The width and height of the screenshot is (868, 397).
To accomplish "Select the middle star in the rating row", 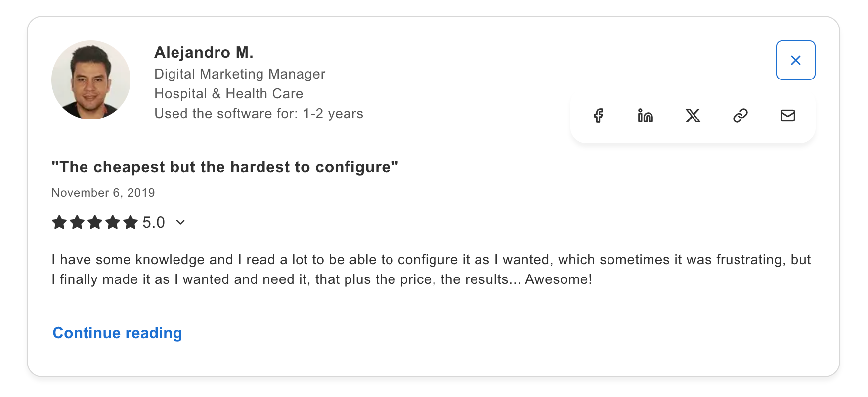I will [x=95, y=222].
